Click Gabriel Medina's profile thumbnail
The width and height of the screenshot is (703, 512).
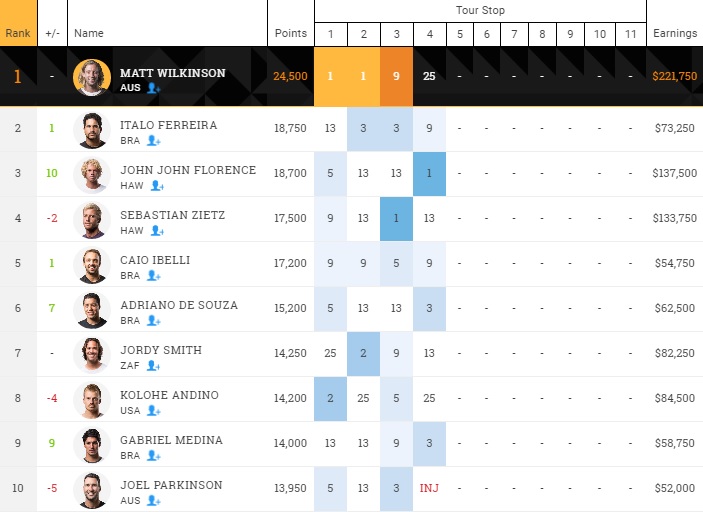point(91,445)
